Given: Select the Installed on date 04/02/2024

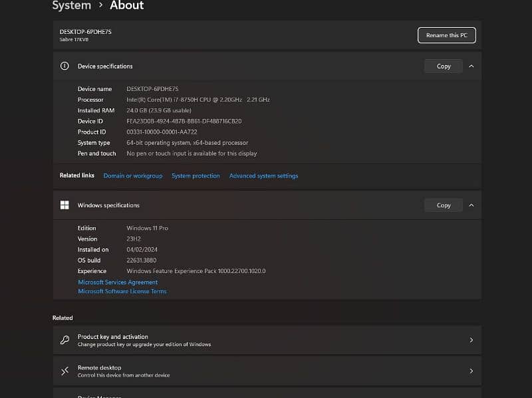Looking at the screenshot, I should (x=142, y=250).
